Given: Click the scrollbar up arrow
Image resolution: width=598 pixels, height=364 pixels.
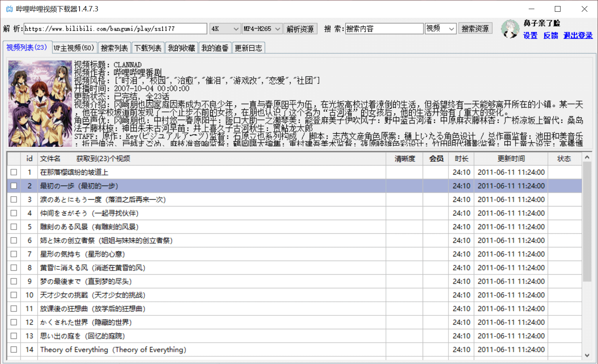Looking at the screenshot, I should tap(587, 157).
